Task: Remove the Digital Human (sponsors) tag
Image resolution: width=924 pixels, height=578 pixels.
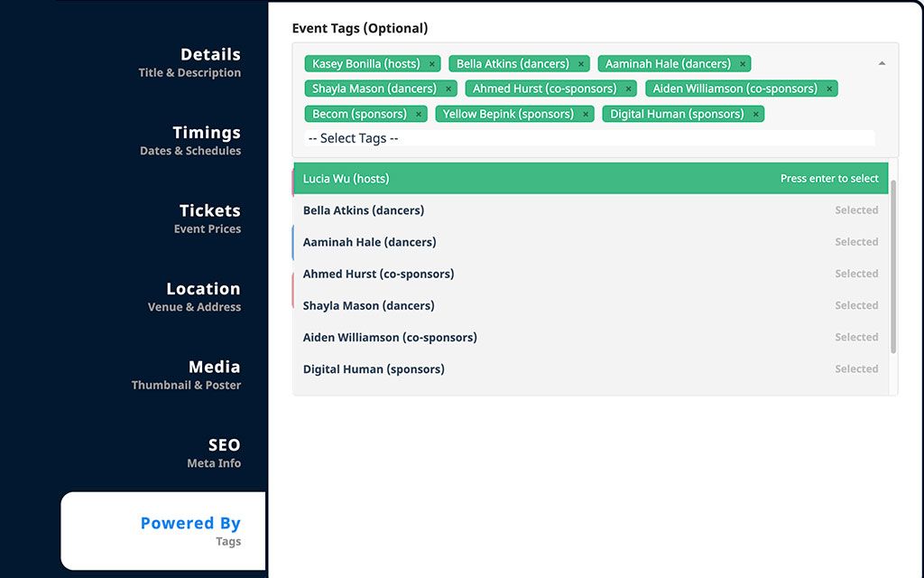Action: click(x=756, y=114)
